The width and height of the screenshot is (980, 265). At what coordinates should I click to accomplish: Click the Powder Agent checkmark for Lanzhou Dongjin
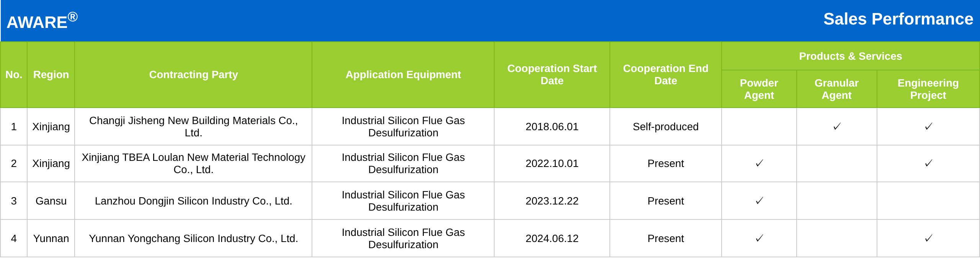(x=759, y=201)
